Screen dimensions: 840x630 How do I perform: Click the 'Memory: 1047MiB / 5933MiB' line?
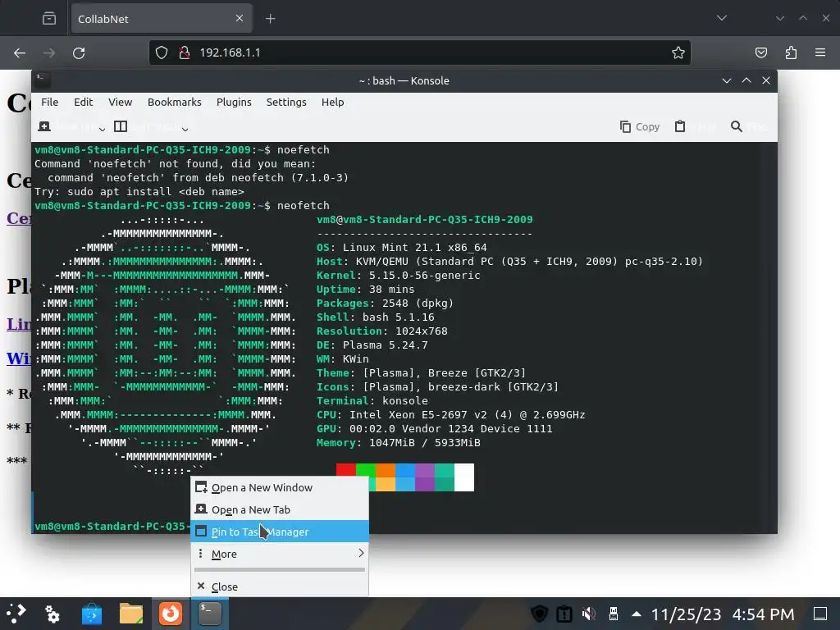point(399,442)
